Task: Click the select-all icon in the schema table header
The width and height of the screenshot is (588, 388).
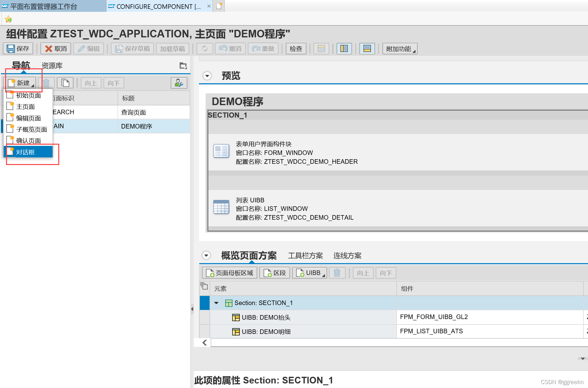Action: click(204, 286)
